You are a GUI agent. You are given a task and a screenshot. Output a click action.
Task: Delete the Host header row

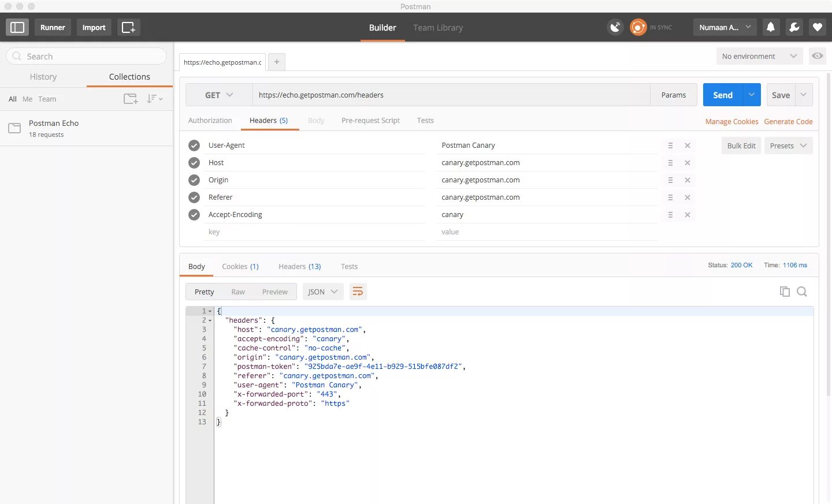pos(688,163)
